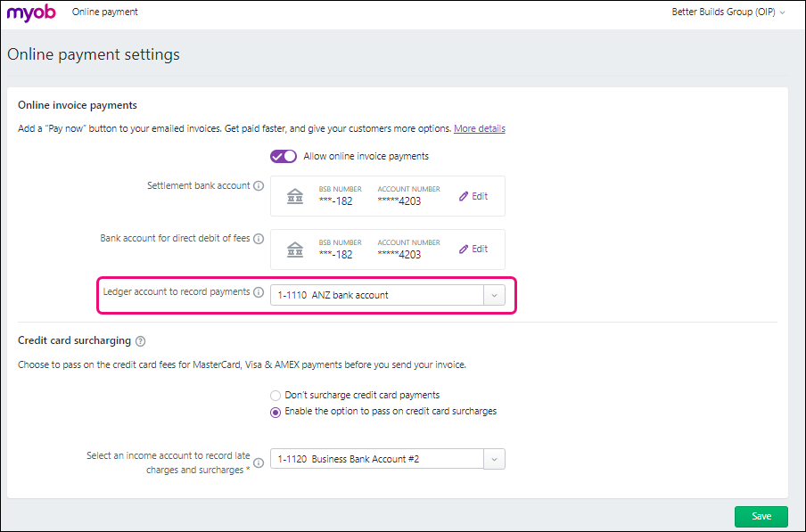Expand the ANZ bank account ledger dropdown

pyautogui.click(x=494, y=296)
